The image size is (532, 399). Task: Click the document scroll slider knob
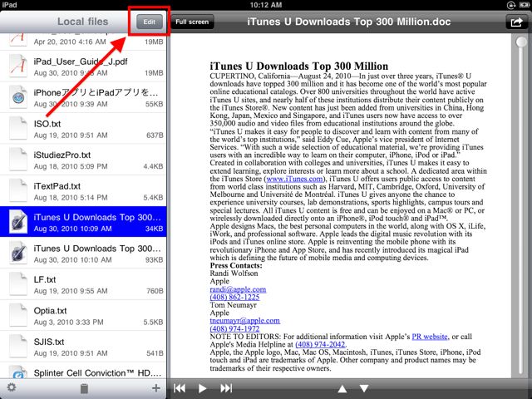521,42
